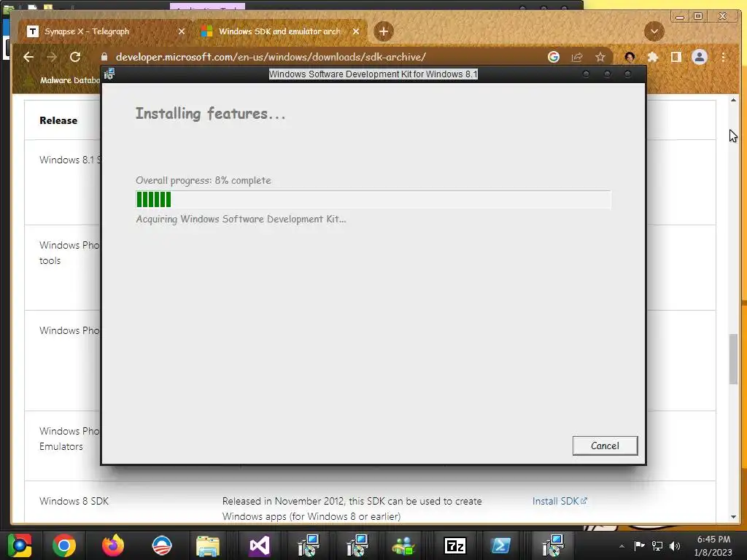
Task: Open Action Center flag icon
Action: [639, 545]
